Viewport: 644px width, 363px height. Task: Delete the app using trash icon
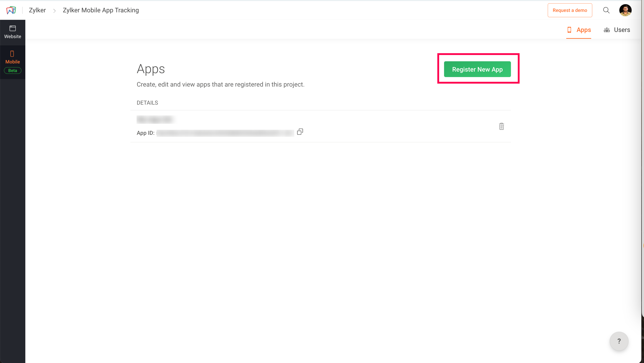click(501, 126)
